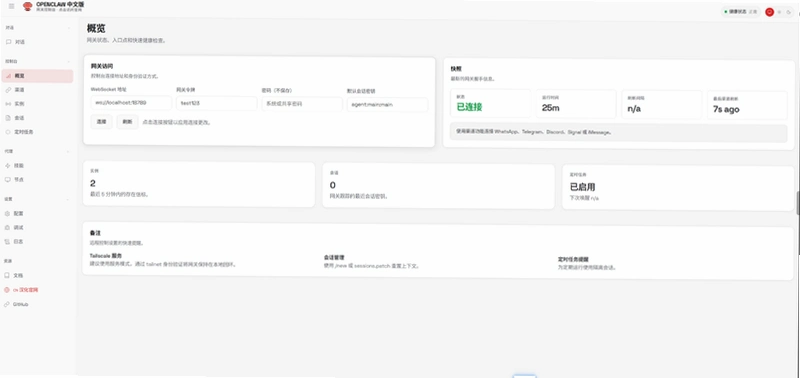The height and width of the screenshot is (378, 800).
Task: Focus the 网关令牌 token field test123
Action: pos(217,103)
